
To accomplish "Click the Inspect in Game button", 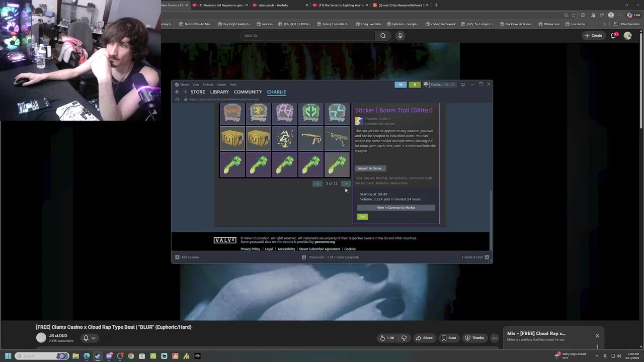I will coord(371,168).
